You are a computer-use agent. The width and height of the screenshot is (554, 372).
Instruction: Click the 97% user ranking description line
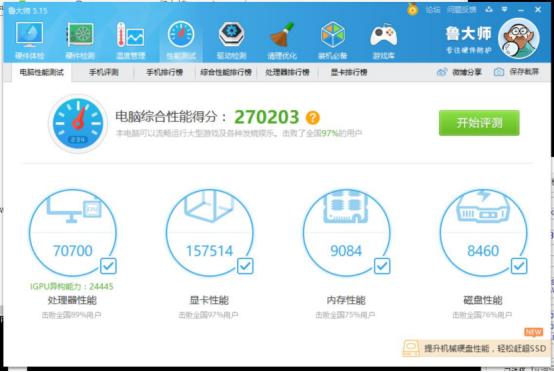tap(239, 133)
